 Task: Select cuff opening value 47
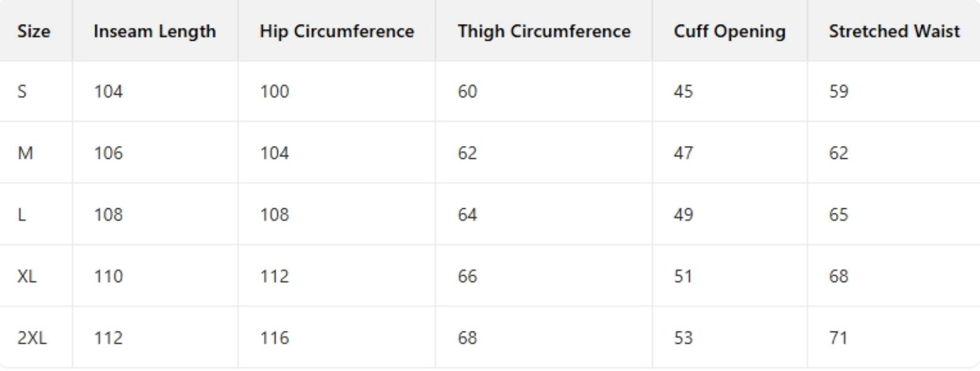point(683,153)
